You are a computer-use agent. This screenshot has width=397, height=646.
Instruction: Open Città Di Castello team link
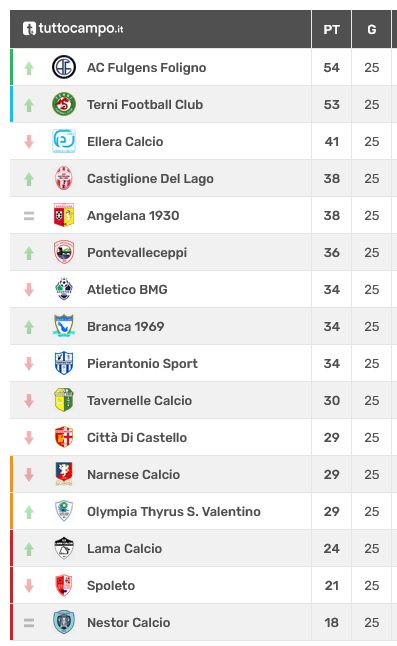tap(137, 437)
